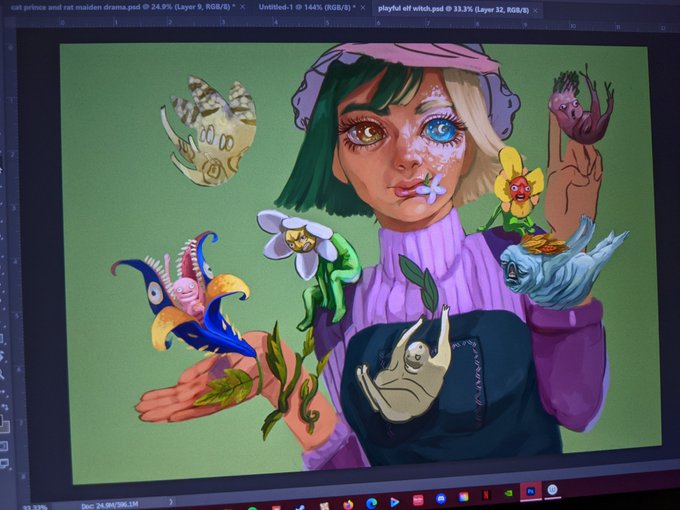This screenshot has width=680, height=510.
Task: Open the blue play triangle app on taskbar
Action: (x=394, y=502)
